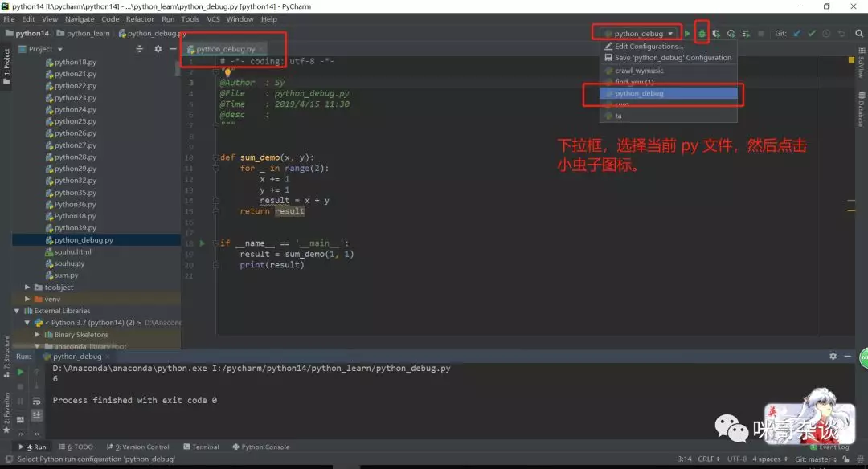Open Terminal tool window

pyautogui.click(x=201, y=447)
